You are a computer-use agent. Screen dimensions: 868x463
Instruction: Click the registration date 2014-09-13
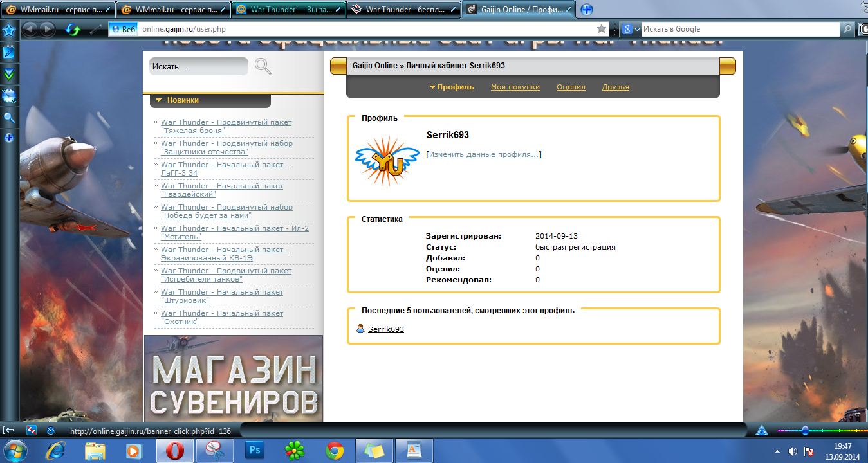(x=557, y=236)
